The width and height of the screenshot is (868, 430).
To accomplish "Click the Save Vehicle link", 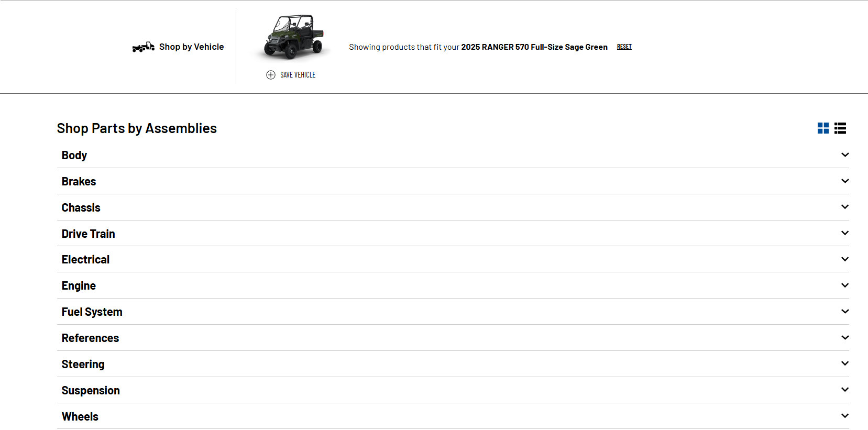I will pos(298,75).
